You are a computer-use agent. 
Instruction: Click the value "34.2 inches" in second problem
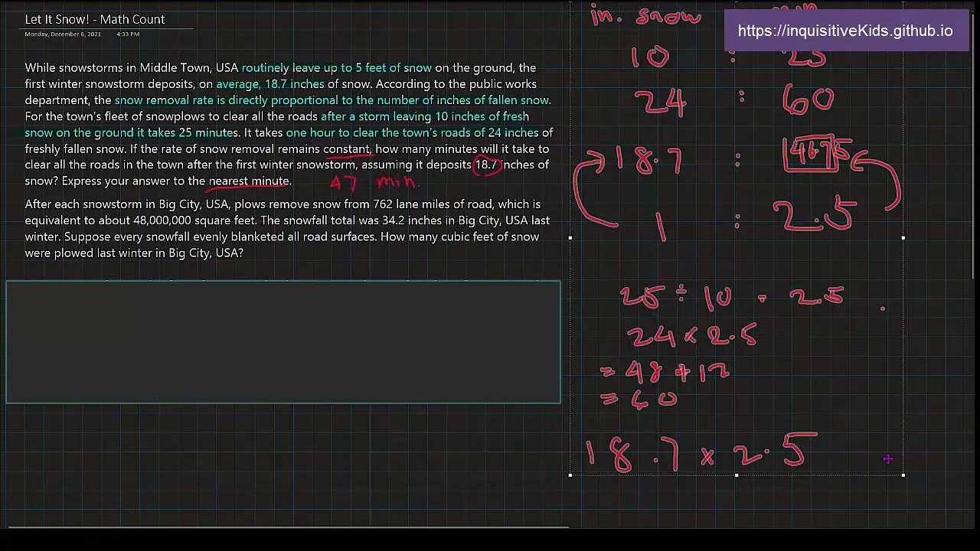pyautogui.click(x=411, y=220)
